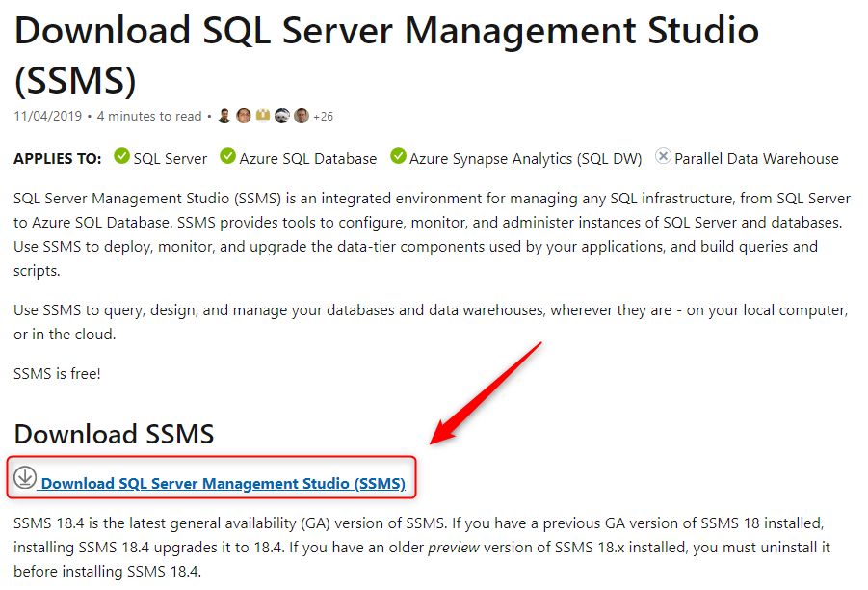Click the green checkmark beside Azure SQL Database
The image size is (868, 590).
pyautogui.click(x=227, y=156)
